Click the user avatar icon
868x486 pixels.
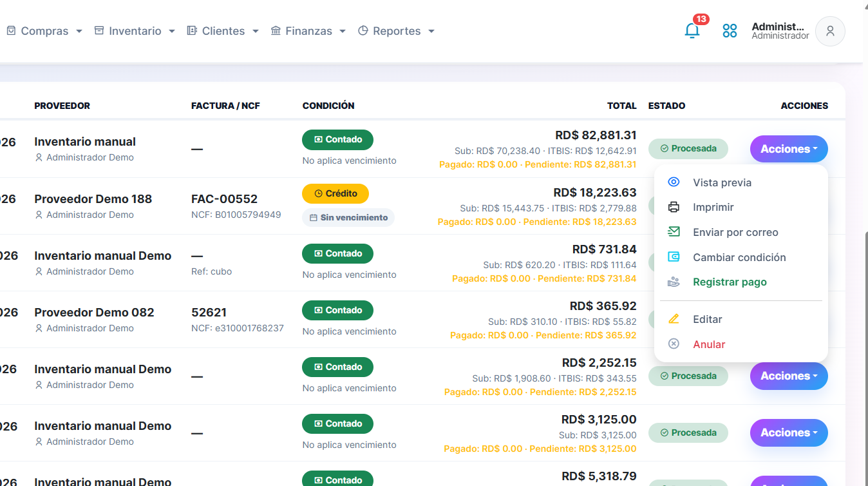click(x=830, y=31)
